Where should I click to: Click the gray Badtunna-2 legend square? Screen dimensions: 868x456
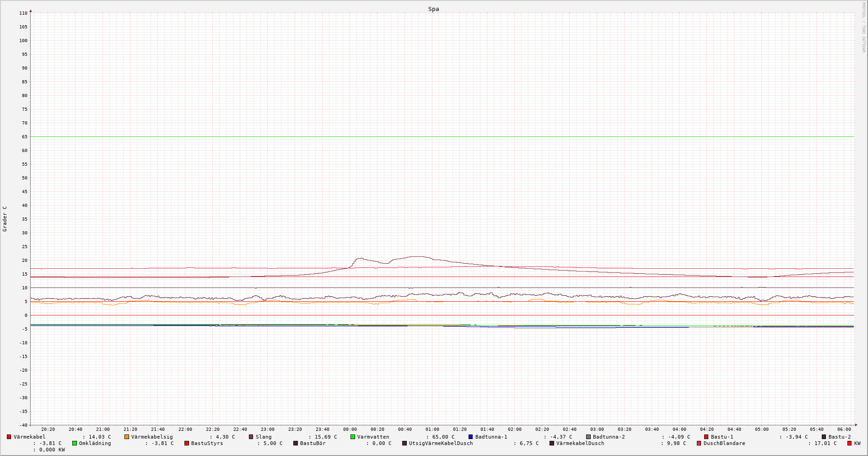588,437
